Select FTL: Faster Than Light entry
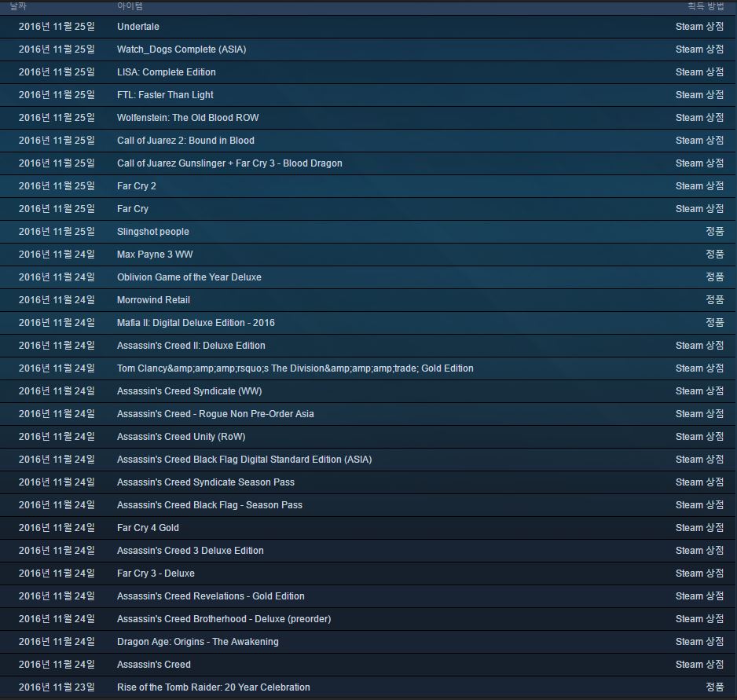The height and width of the screenshot is (700, 737). pos(165,95)
